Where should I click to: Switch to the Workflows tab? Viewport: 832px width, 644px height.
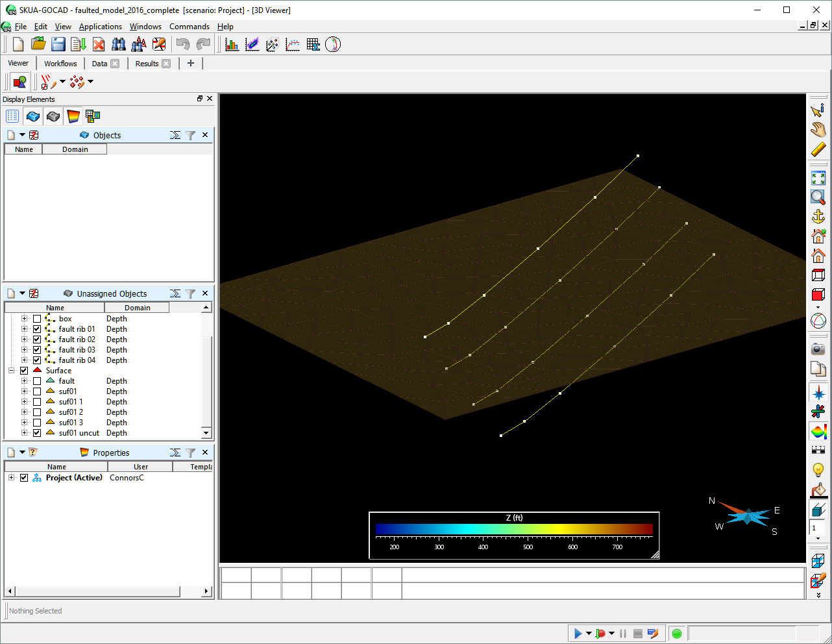(x=60, y=64)
